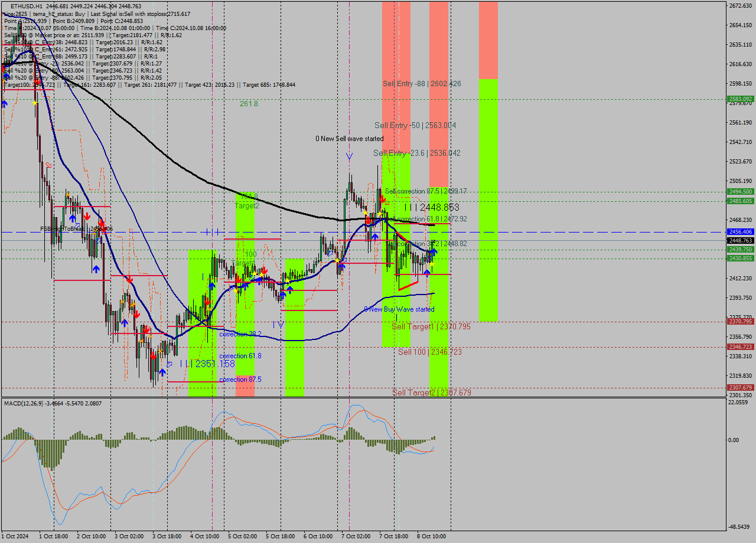Click the '6 Oct 10:00' time axis label

(x=318, y=537)
